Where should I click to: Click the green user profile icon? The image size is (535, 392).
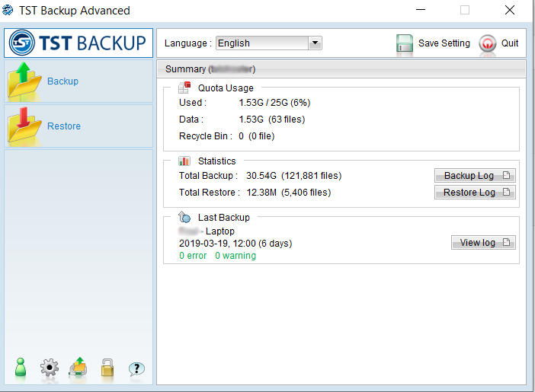[x=21, y=368]
